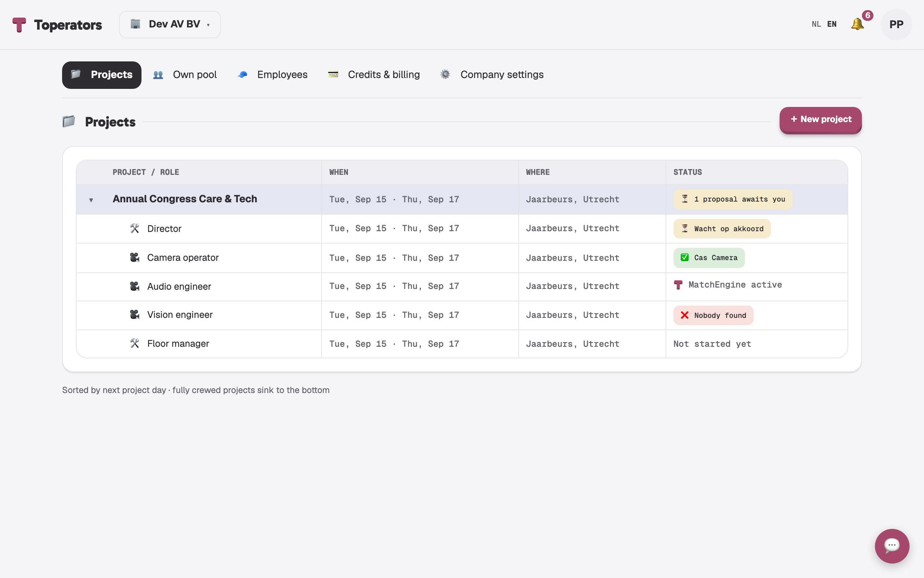The image size is (924, 578).
Task: Select the Director role row
Action: 462,229
